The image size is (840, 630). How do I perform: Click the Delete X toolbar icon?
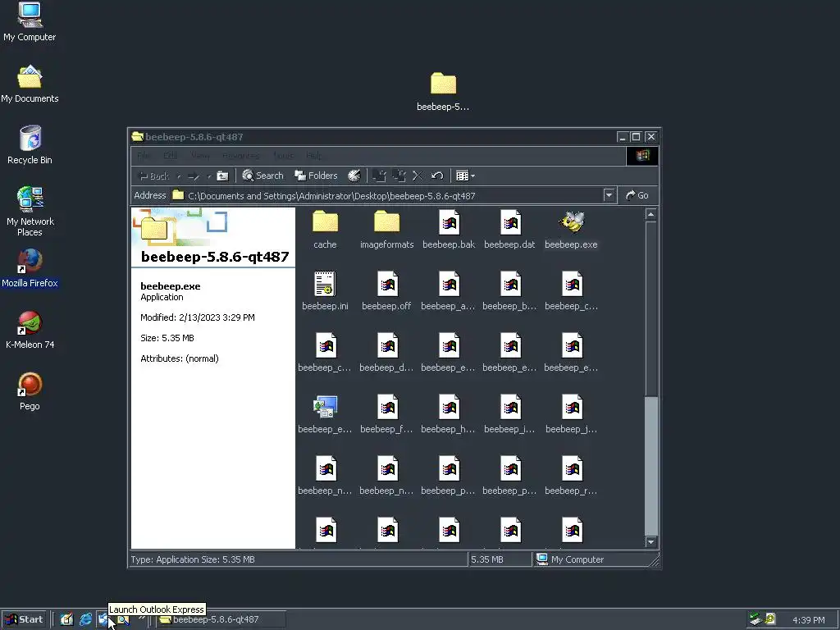tap(418, 176)
